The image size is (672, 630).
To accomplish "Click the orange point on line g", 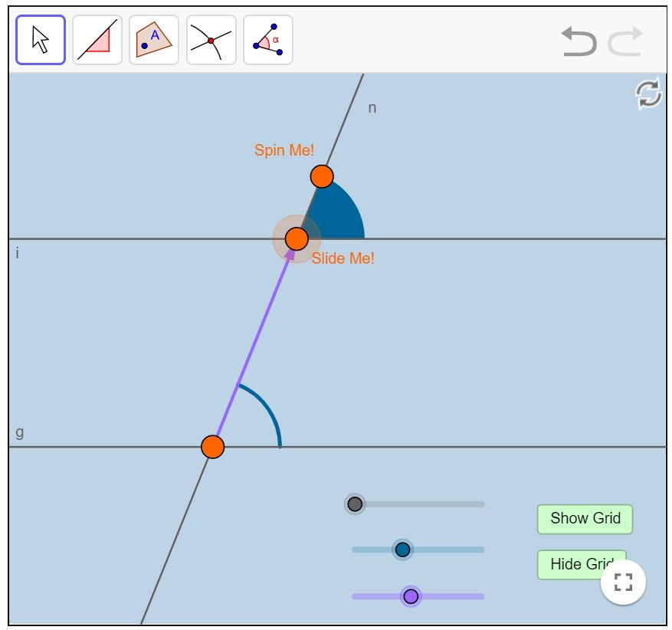I will pyautogui.click(x=212, y=447).
